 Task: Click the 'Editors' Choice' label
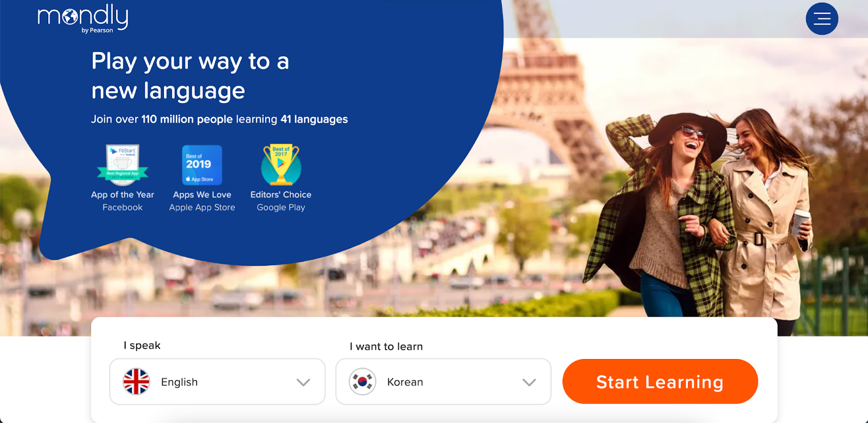(x=281, y=195)
